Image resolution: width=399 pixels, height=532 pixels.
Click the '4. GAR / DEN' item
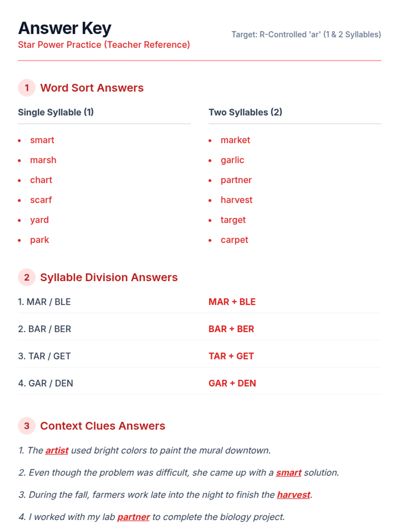pyautogui.click(x=46, y=383)
